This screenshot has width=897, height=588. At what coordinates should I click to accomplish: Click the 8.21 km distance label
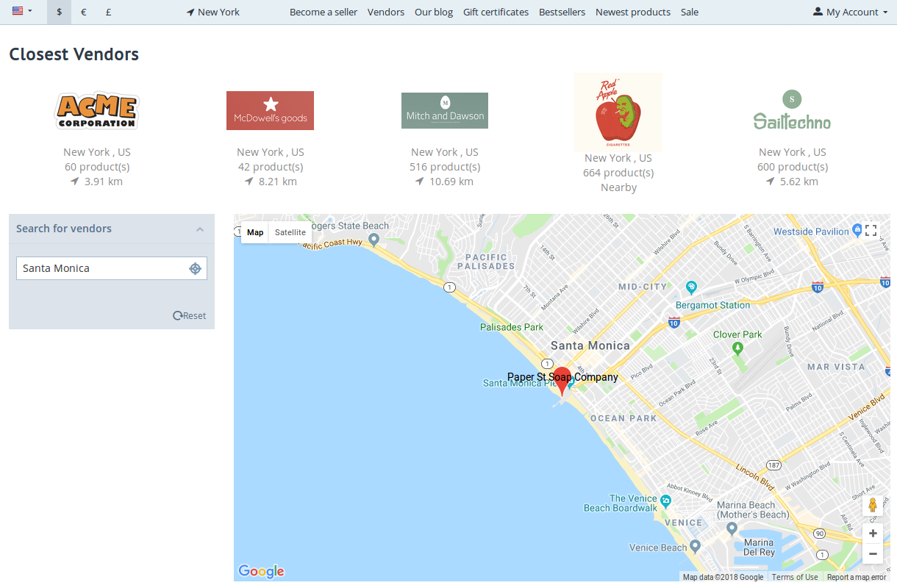coord(271,182)
